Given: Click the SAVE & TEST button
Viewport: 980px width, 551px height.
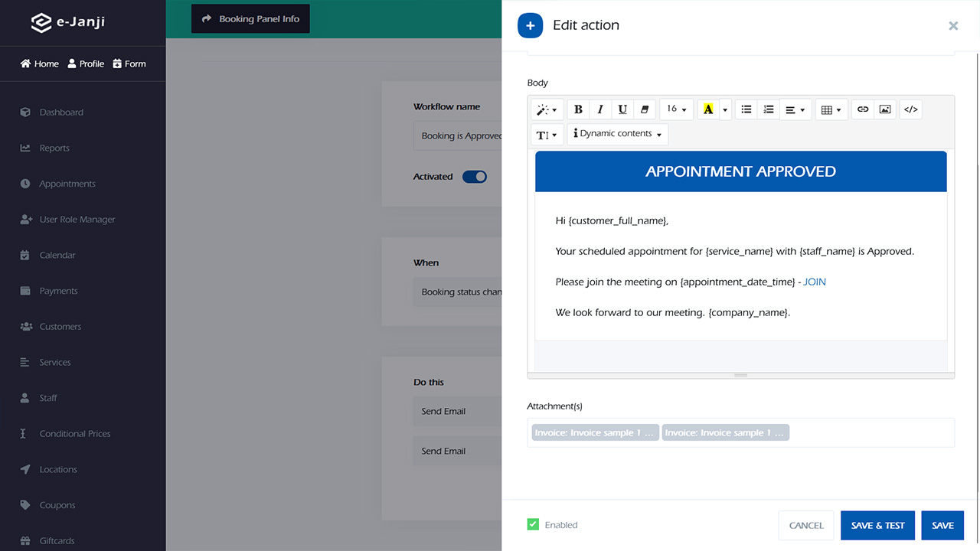Looking at the screenshot, I should click(877, 525).
